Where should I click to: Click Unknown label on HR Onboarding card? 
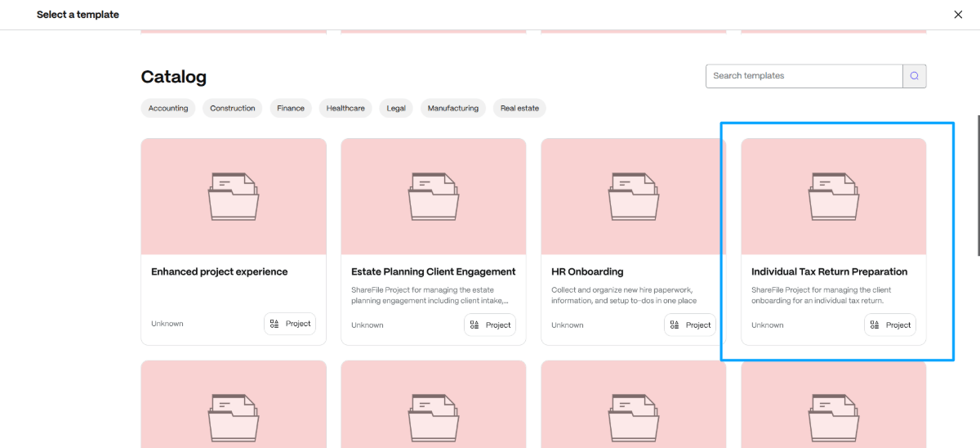coord(568,325)
